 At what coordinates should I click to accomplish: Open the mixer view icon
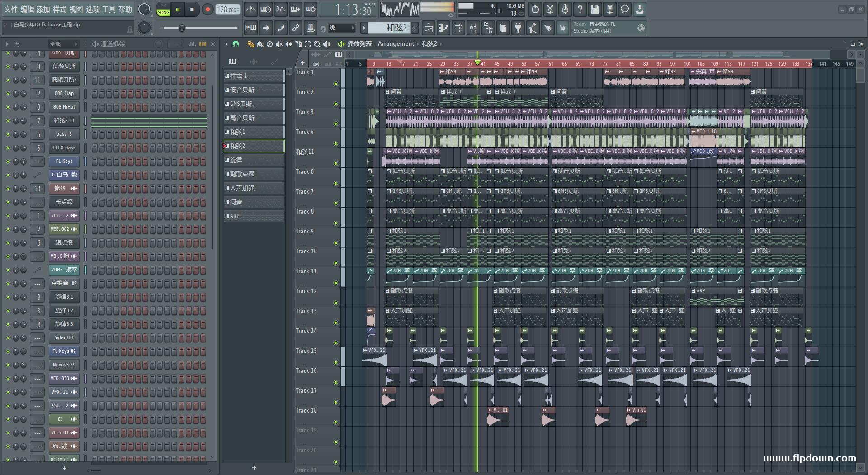tap(473, 28)
